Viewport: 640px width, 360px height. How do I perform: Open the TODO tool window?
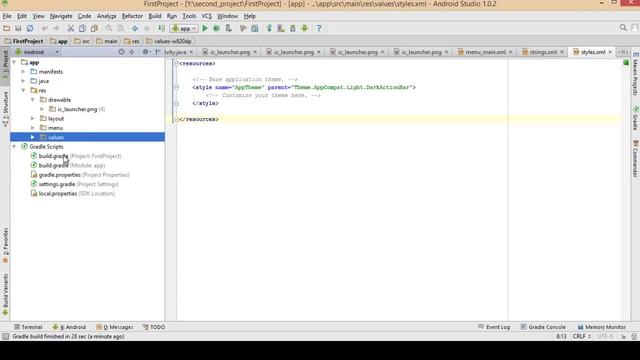pyautogui.click(x=153, y=327)
